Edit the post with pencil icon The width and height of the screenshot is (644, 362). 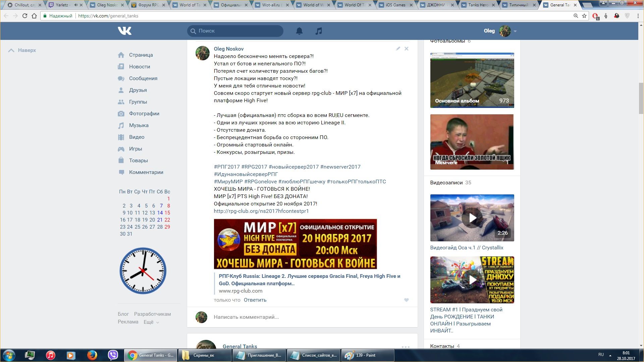pyautogui.click(x=398, y=49)
